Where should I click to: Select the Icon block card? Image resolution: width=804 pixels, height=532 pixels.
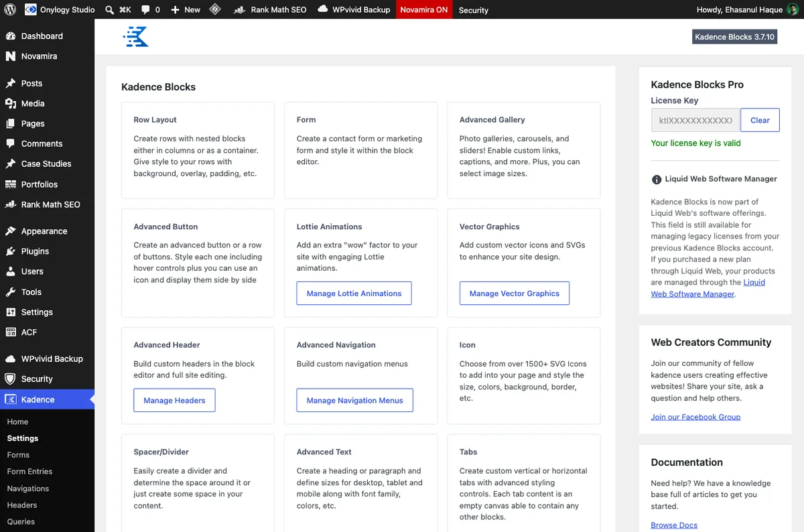pyautogui.click(x=524, y=375)
